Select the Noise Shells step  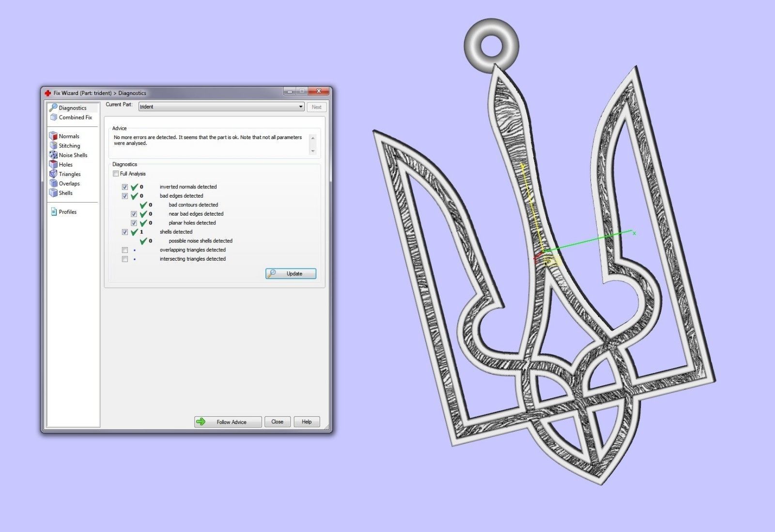(x=68, y=155)
